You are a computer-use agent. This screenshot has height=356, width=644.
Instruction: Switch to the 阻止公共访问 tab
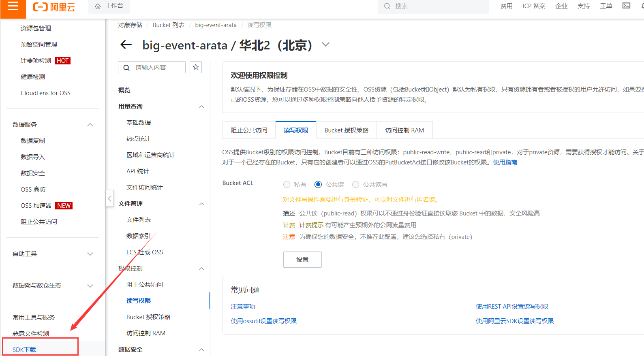click(x=249, y=130)
